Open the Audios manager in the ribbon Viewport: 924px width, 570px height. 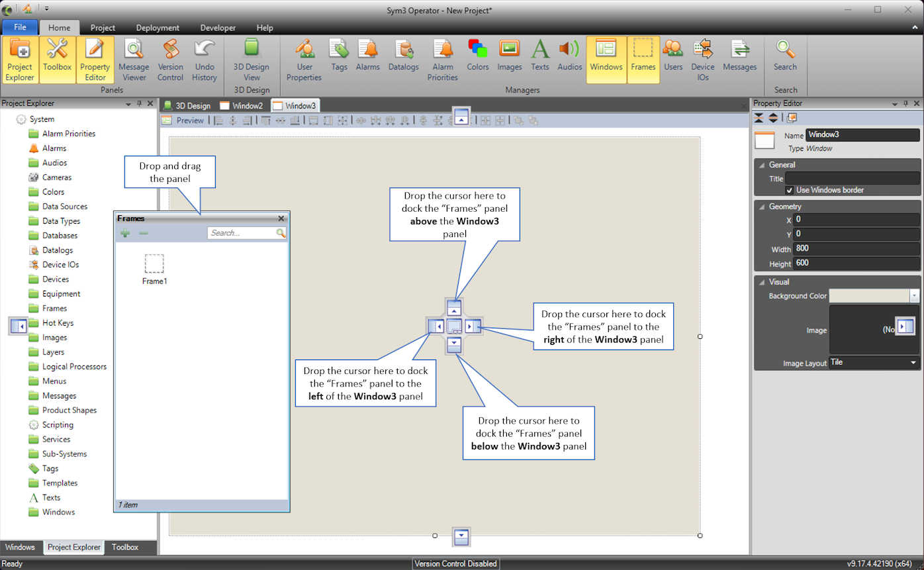(569, 56)
